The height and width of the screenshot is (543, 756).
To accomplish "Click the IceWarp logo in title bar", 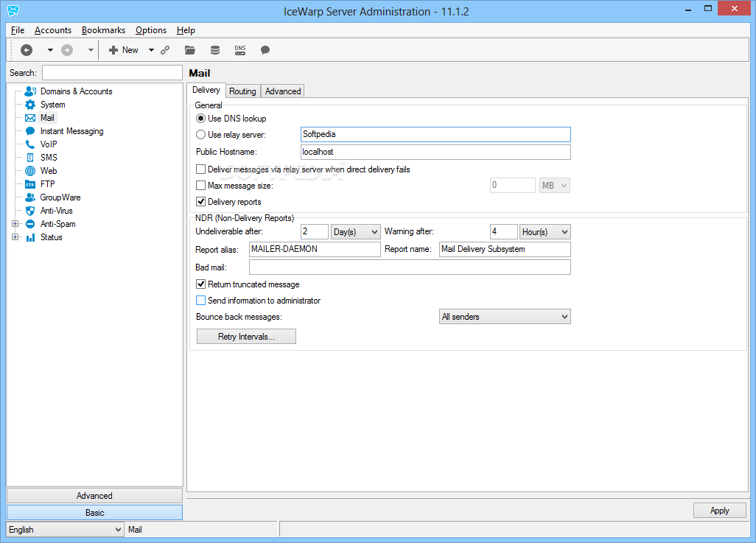I will (13, 10).
